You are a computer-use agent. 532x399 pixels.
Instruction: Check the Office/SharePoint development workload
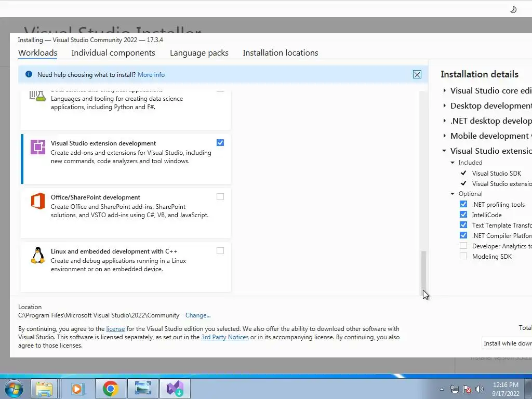coord(220,197)
